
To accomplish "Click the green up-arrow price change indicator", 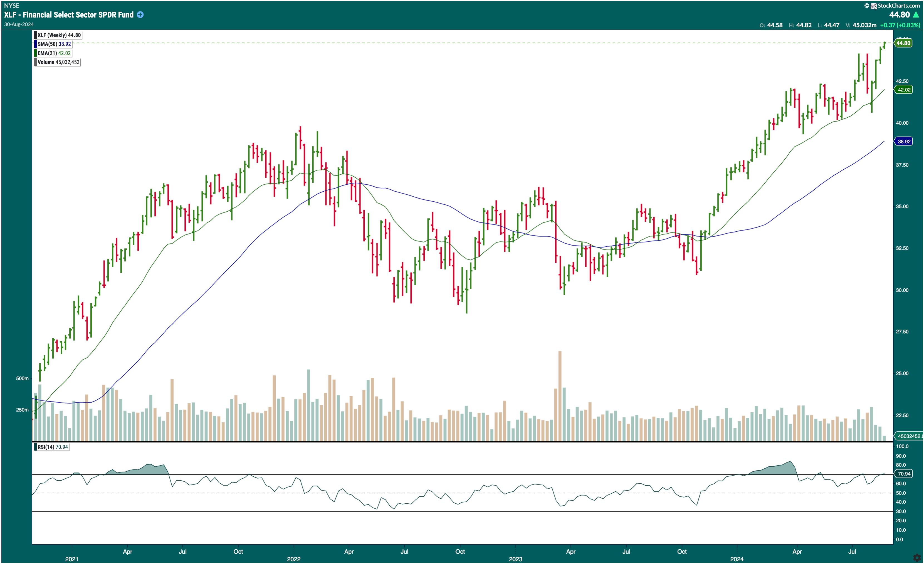I will point(916,15).
